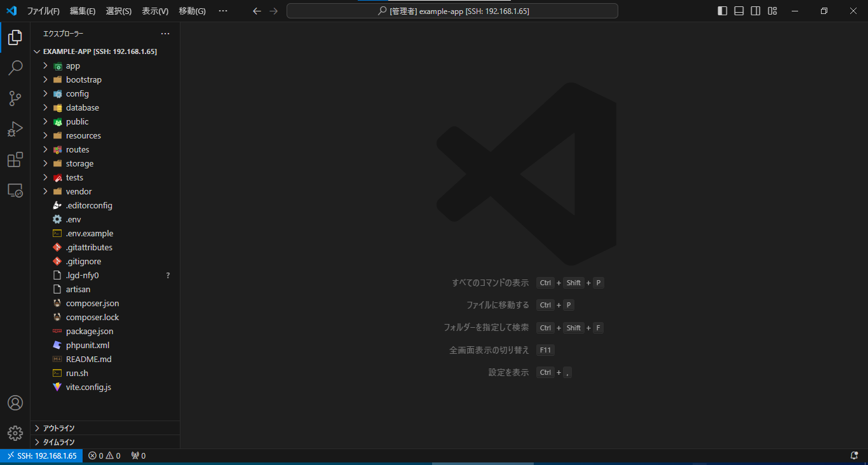
Task: Open the vite.config.js file
Action: pyautogui.click(x=105, y=387)
